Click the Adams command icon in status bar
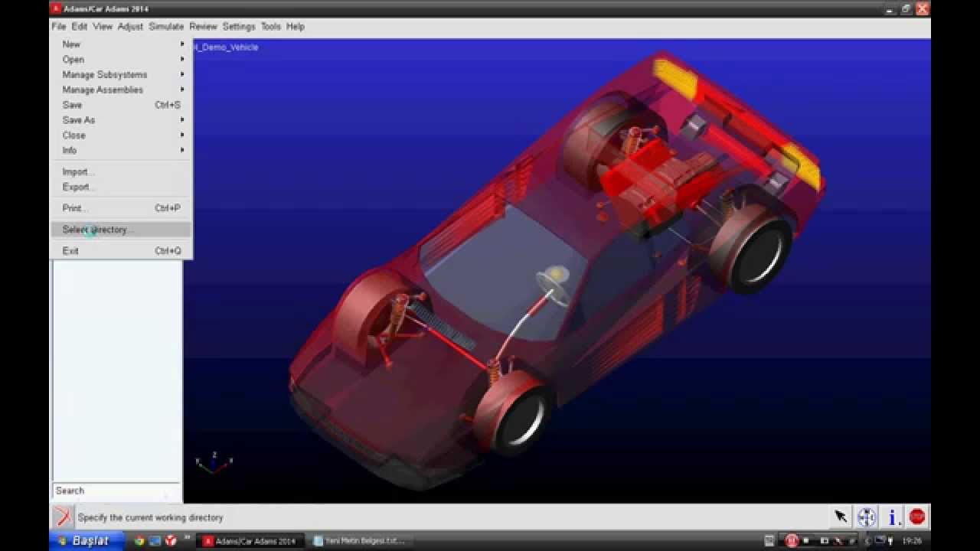Image resolution: width=980 pixels, height=551 pixels. coord(62,517)
